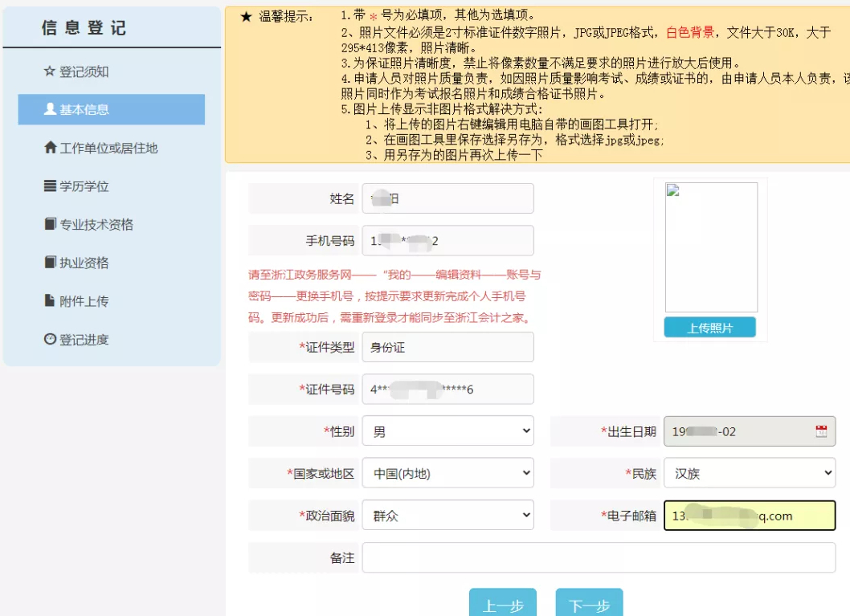Switch to the 基本信息 section

point(88,109)
